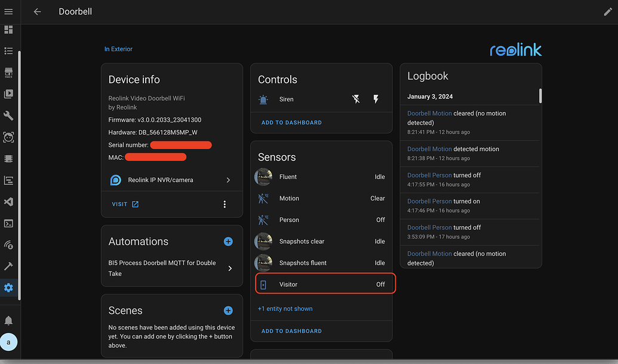Toggle the Person sensor Off state
This screenshot has height=364, width=618.
[380, 220]
